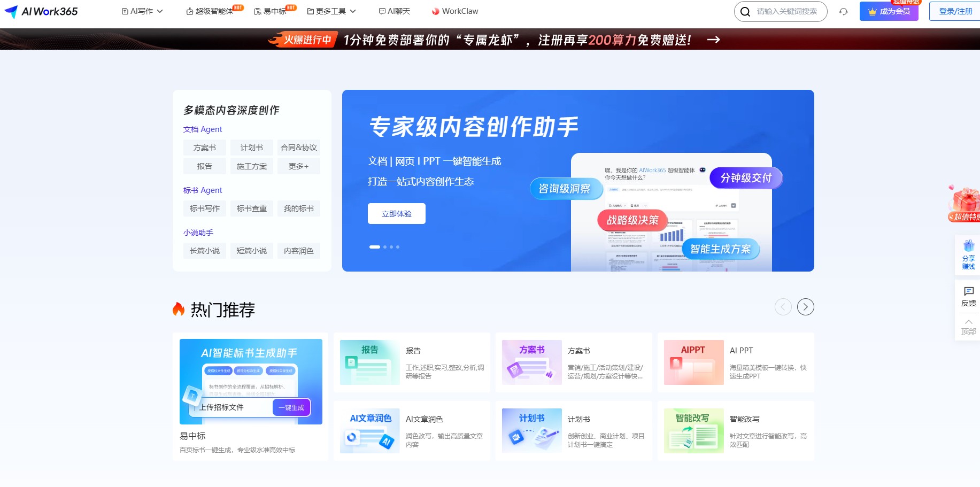Click the AI文章润色 card icon
The image size is (980, 487).
(370, 431)
